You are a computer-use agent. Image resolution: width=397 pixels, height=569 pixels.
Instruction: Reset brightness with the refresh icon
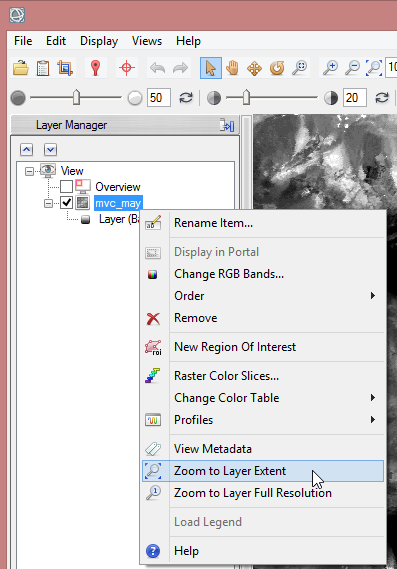coord(186,98)
